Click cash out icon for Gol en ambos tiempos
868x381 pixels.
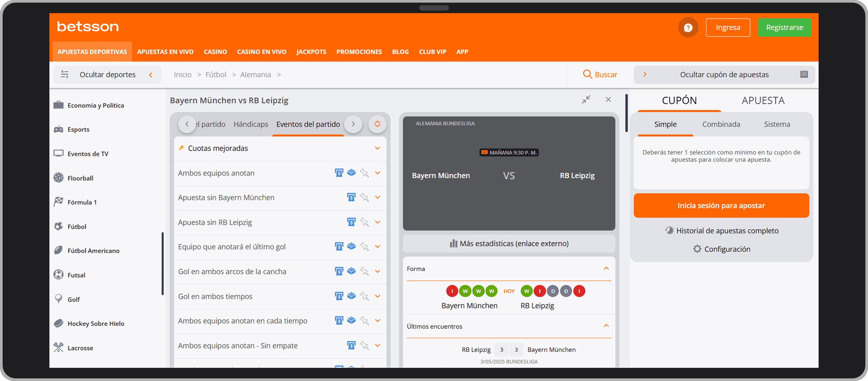(339, 296)
